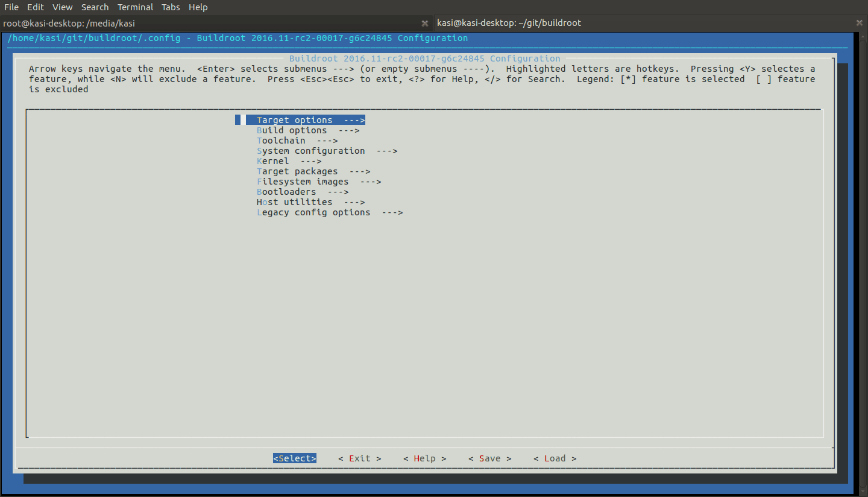
Task: Close the kasi@kasi-desktop buildroot tab
Action: point(859,23)
